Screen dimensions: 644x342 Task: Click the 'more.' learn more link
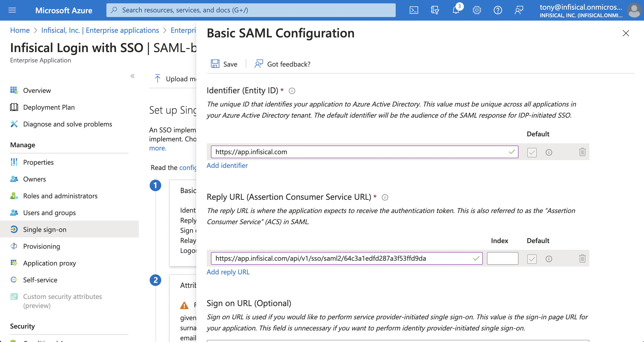(158, 148)
